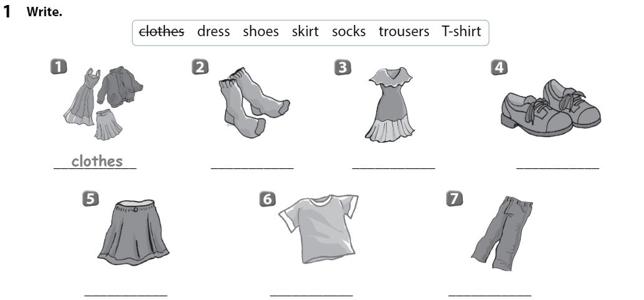Click the blank line under the shoes

tap(558, 168)
